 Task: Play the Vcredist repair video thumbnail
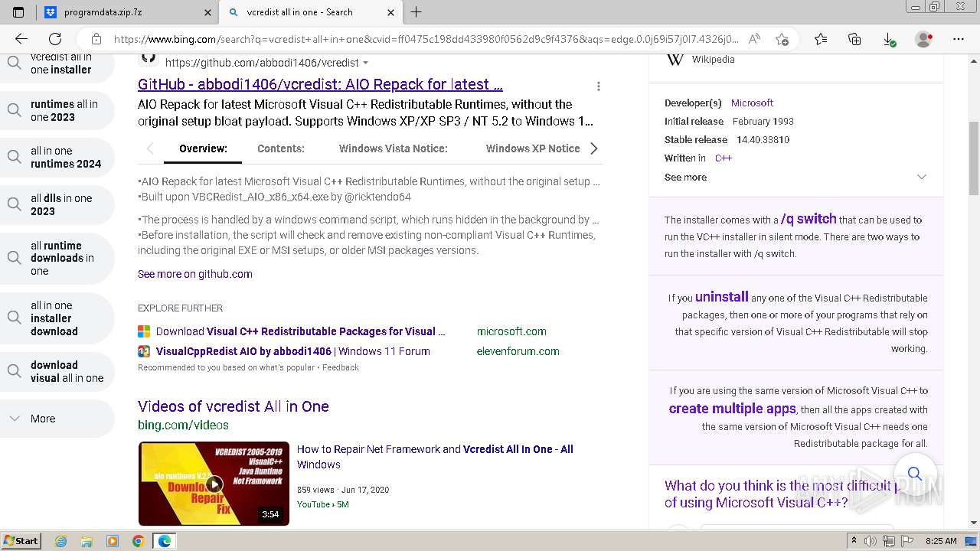214,484
